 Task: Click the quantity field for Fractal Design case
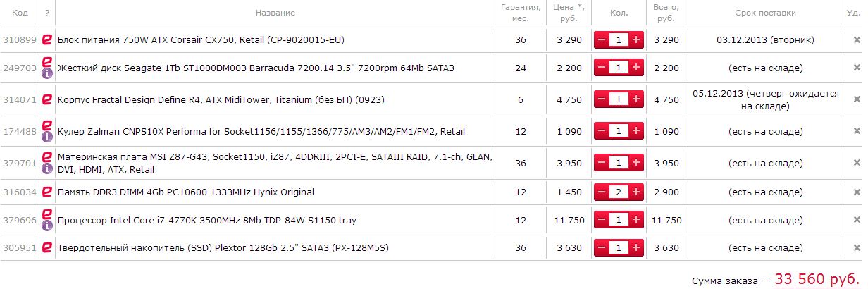(x=619, y=99)
